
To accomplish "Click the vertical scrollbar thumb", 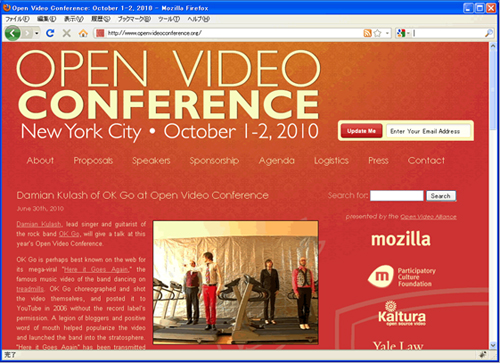I will pos(493,90).
